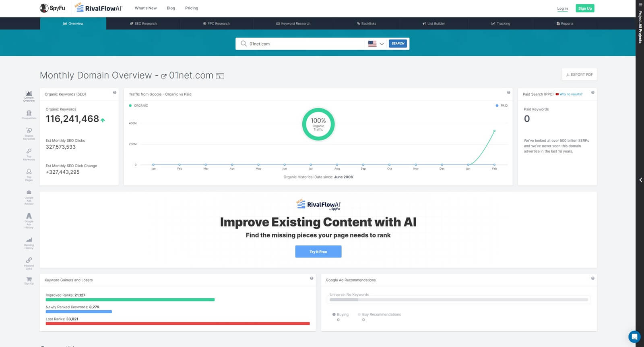The width and height of the screenshot is (644, 347).
Task: Click the SEARCH button
Action: tap(398, 44)
